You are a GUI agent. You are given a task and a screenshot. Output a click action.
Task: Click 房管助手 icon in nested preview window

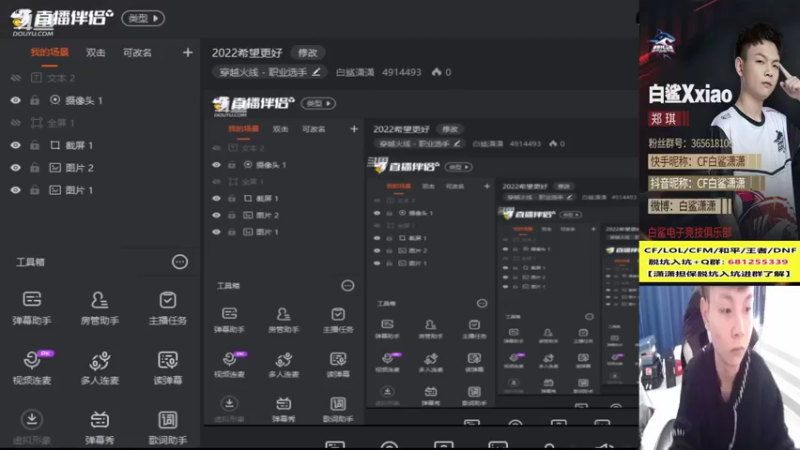[284, 313]
